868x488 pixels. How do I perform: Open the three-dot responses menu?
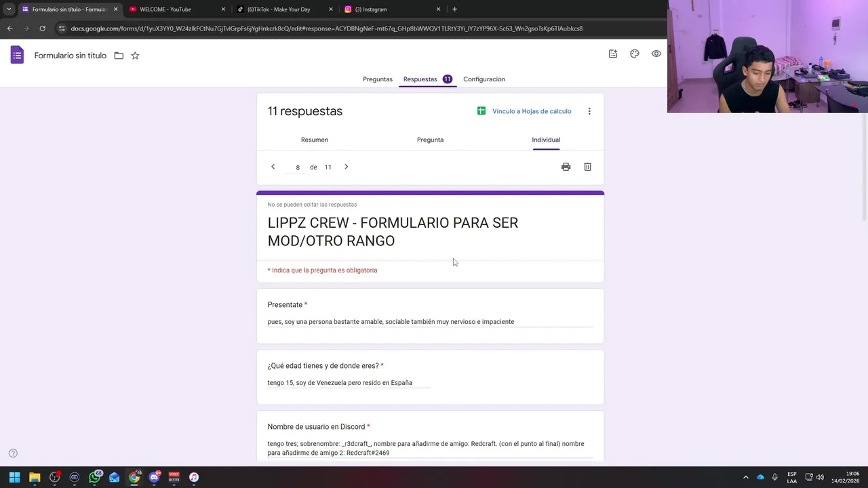click(x=589, y=111)
